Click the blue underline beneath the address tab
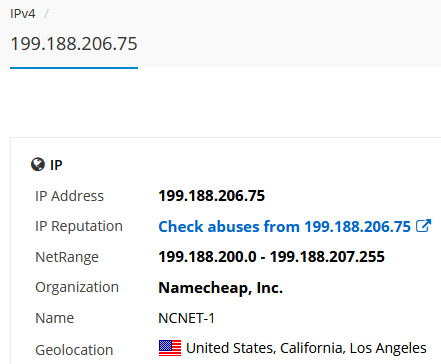 [x=74, y=68]
